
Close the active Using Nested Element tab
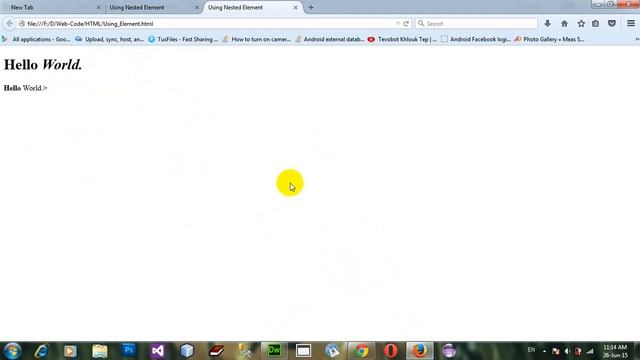tap(296, 7)
